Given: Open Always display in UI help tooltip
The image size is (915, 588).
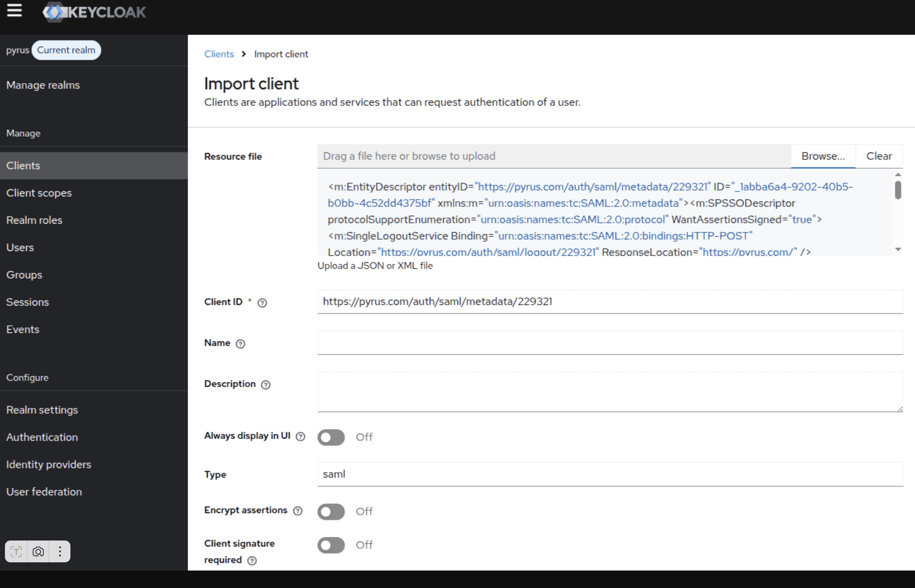Looking at the screenshot, I should click(301, 437).
